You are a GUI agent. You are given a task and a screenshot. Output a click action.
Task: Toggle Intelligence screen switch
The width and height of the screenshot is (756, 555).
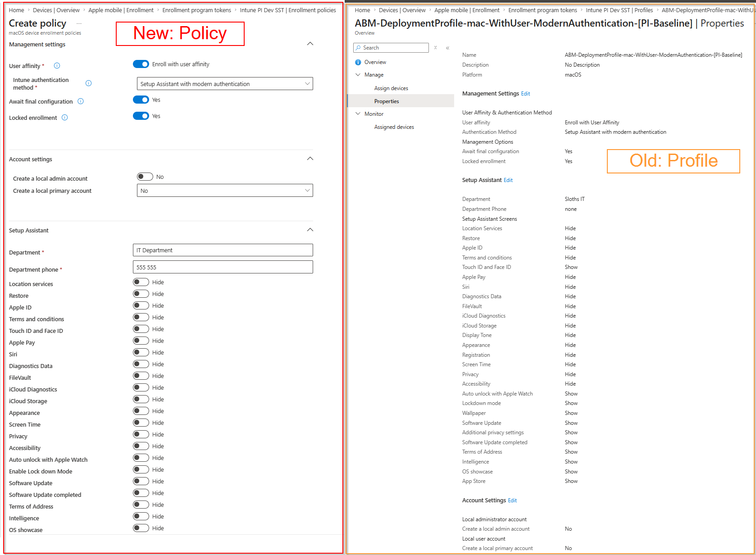pyautogui.click(x=141, y=516)
